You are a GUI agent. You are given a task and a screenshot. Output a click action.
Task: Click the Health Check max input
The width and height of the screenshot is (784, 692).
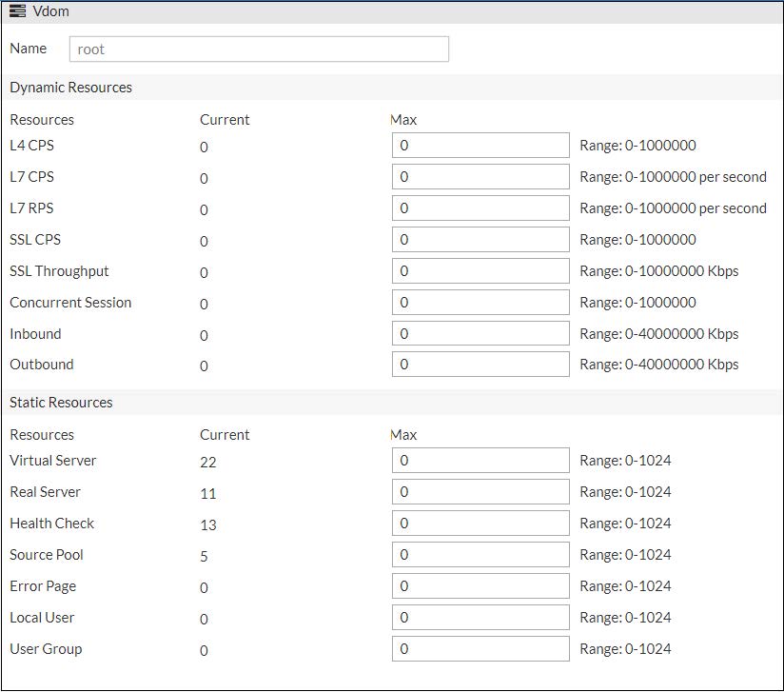coord(480,524)
